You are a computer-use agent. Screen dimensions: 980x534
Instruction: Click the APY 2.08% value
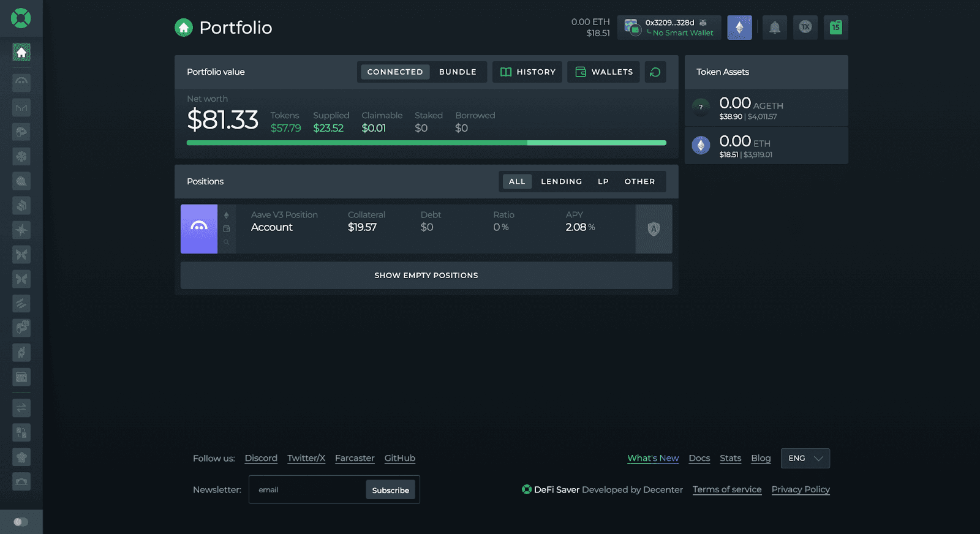pyautogui.click(x=580, y=227)
